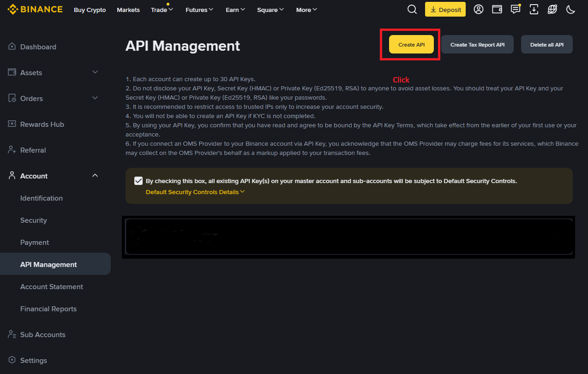The image size is (588, 374).
Task: Open Account Statement in sidebar
Action: pos(52,286)
